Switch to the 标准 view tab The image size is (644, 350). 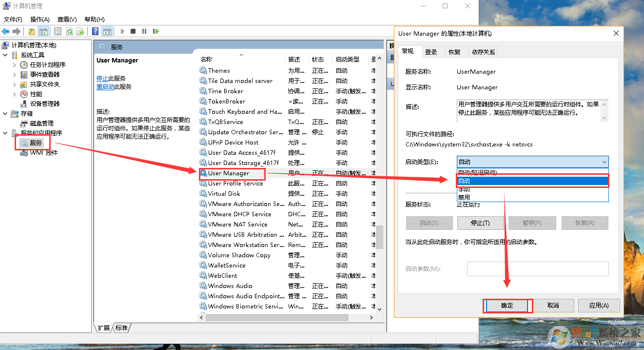[x=121, y=328]
